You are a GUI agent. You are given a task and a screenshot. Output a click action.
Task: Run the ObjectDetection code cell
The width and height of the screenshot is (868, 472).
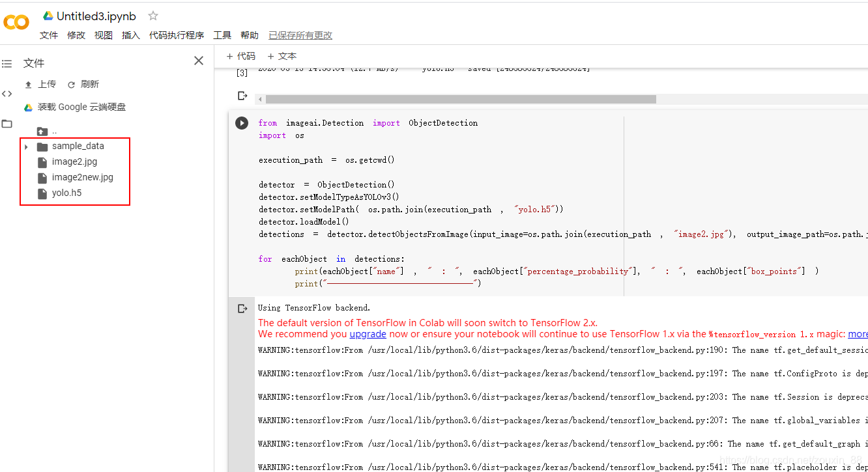click(x=241, y=122)
